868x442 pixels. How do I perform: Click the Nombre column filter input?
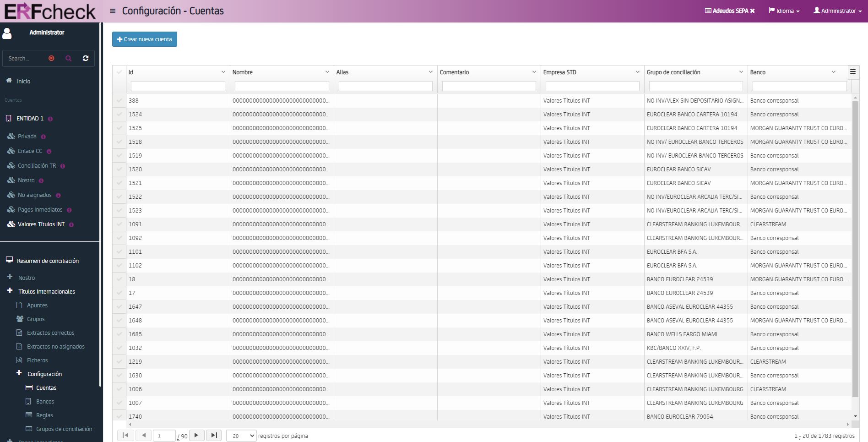click(282, 86)
